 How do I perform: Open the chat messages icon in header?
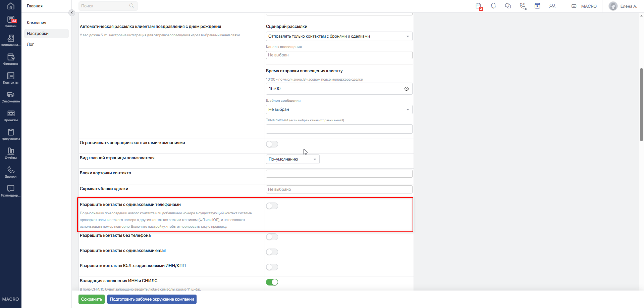coord(508,6)
